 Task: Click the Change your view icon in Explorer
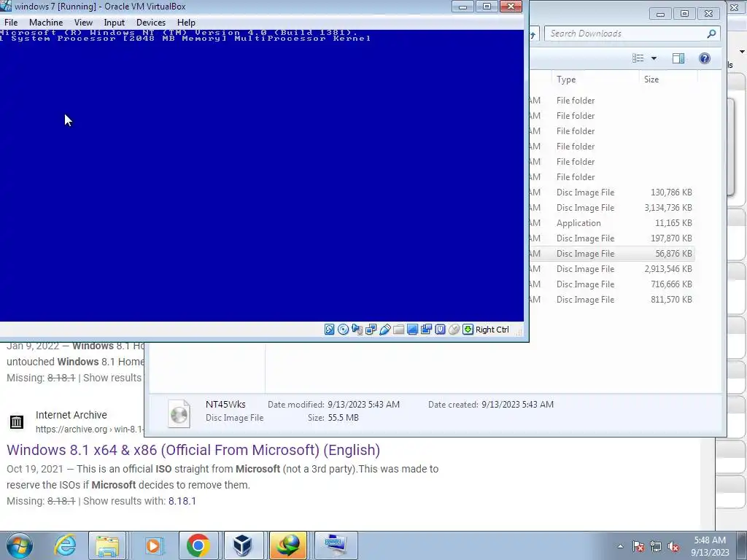tap(638, 58)
